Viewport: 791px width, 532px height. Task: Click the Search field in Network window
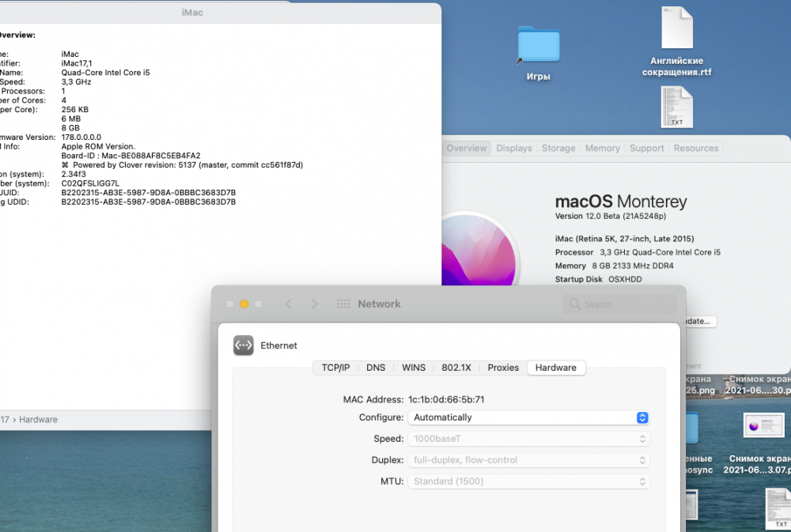click(619, 304)
